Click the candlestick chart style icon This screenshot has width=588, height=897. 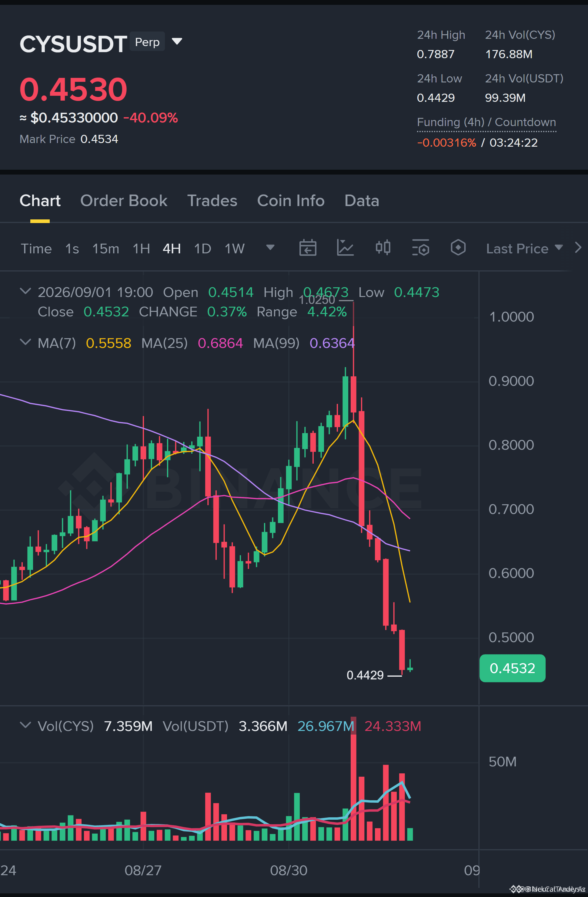click(383, 248)
